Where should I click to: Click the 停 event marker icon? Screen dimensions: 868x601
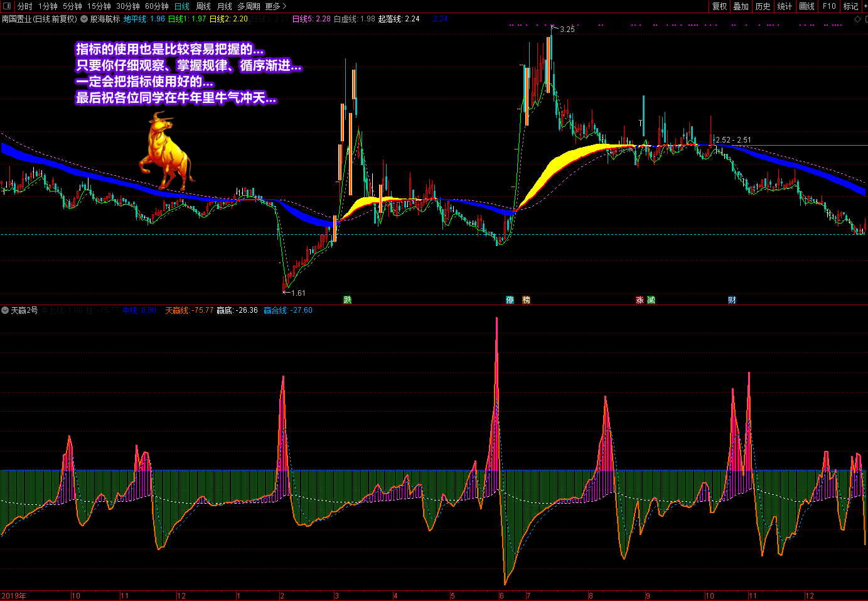tap(510, 300)
